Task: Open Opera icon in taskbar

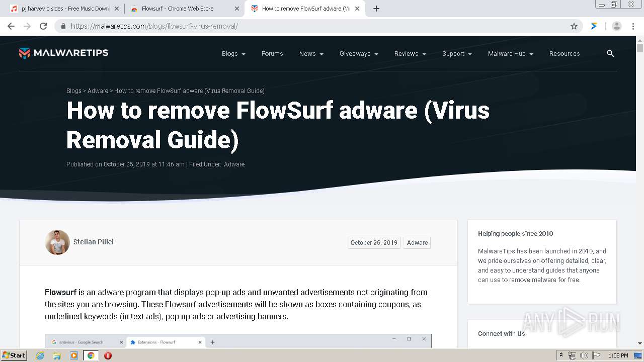Action: point(108,355)
